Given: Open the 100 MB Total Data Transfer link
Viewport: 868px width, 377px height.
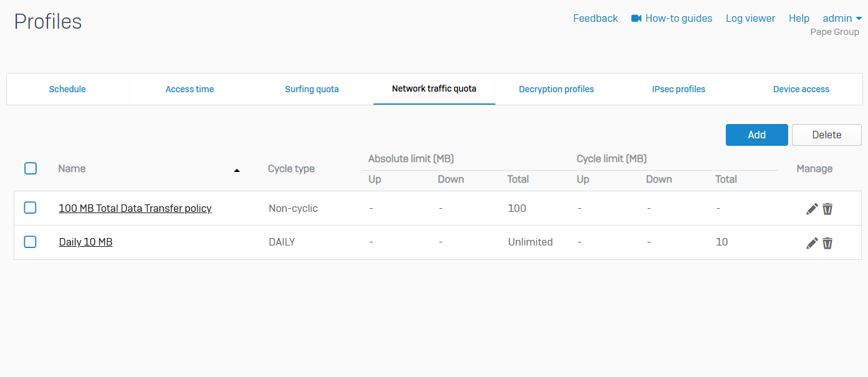Looking at the screenshot, I should tap(135, 208).
